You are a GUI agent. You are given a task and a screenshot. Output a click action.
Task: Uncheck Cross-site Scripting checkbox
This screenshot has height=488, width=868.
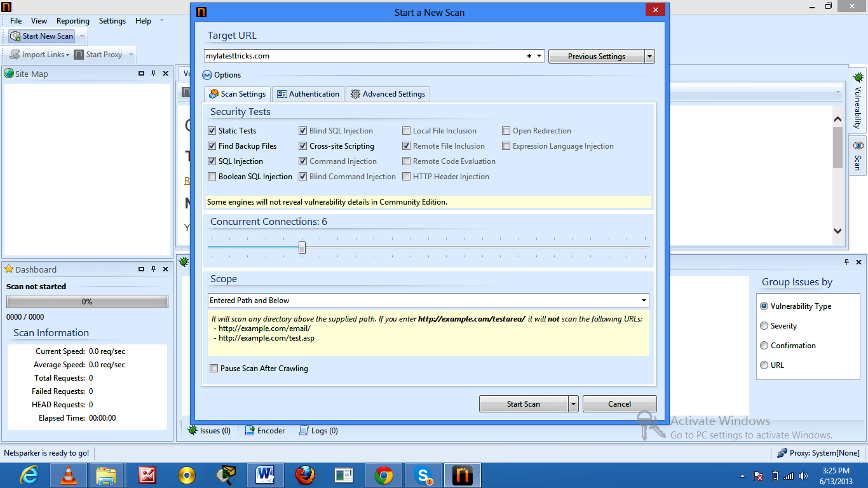[x=303, y=146]
